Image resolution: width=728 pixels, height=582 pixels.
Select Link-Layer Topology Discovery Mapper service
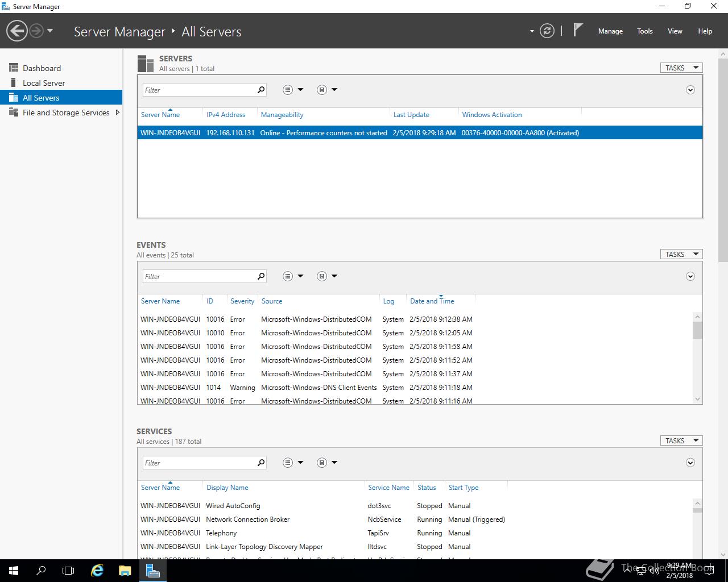click(x=415, y=547)
